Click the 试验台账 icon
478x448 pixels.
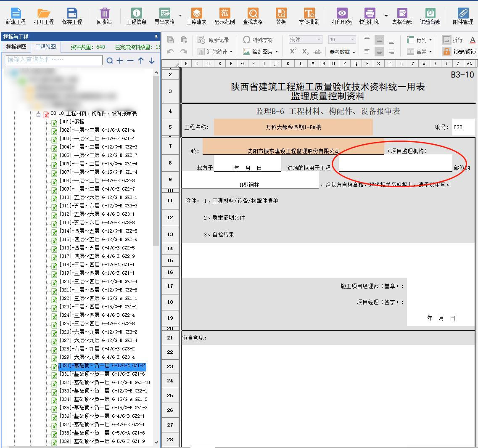[430, 16]
